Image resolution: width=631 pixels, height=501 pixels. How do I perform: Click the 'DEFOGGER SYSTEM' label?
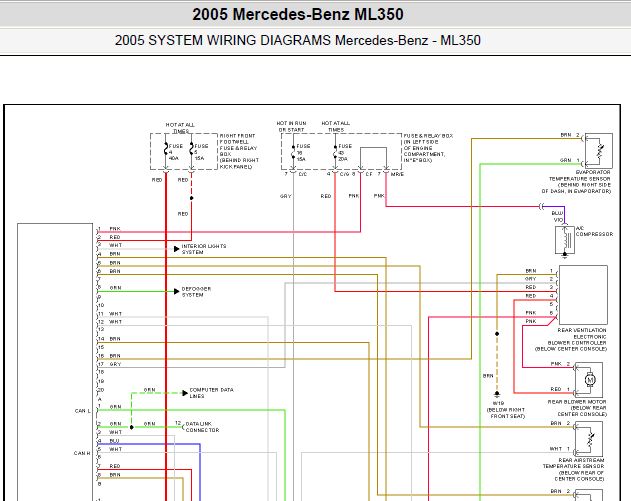196,292
